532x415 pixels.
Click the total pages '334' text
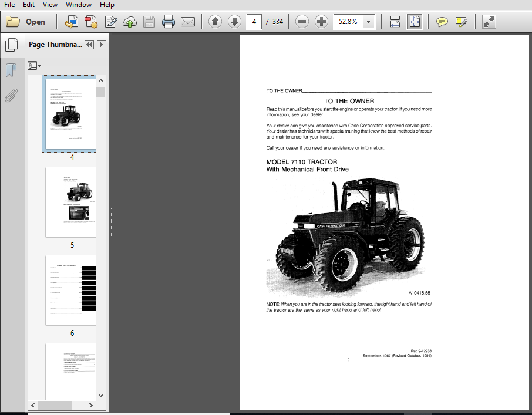tap(278, 22)
